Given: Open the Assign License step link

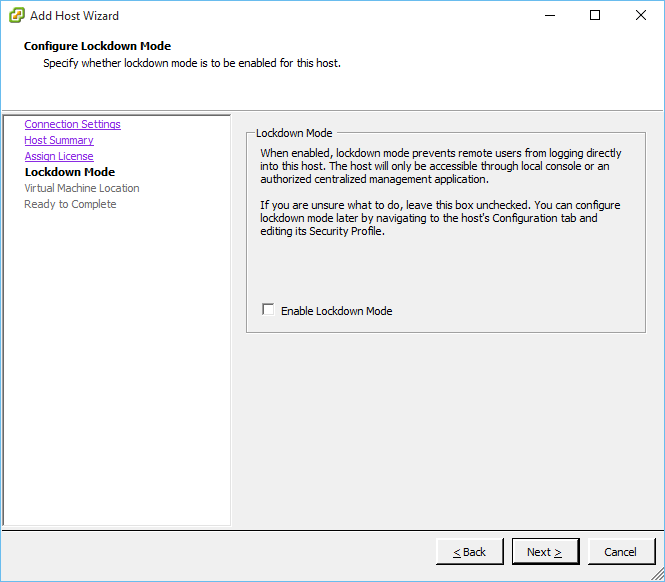Looking at the screenshot, I should (x=59, y=157).
